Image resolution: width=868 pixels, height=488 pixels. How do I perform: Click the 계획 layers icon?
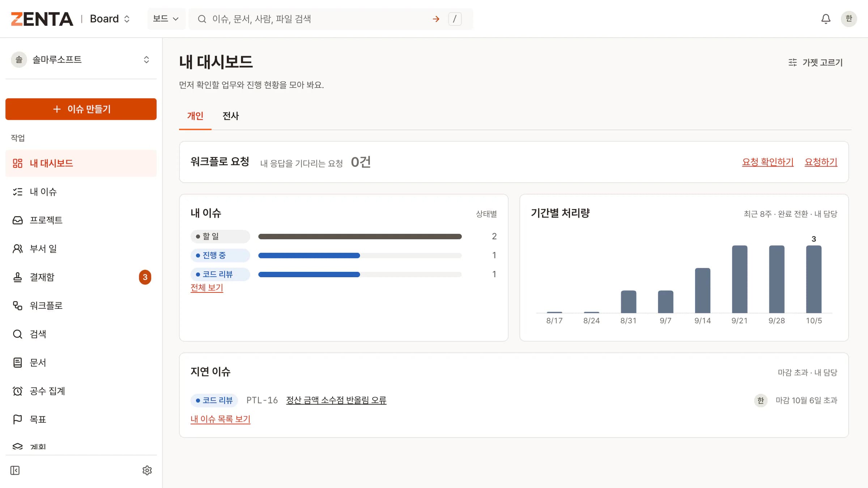click(x=17, y=446)
